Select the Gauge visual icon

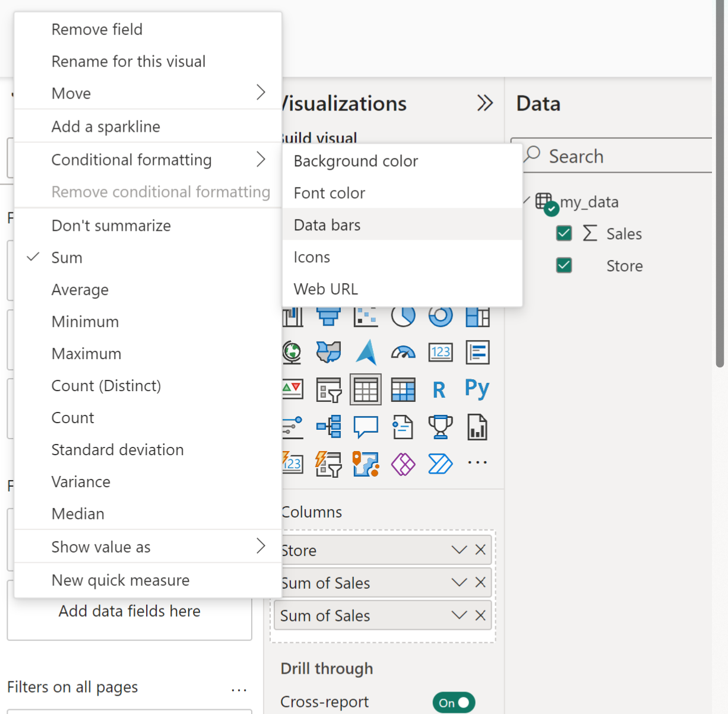point(403,353)
